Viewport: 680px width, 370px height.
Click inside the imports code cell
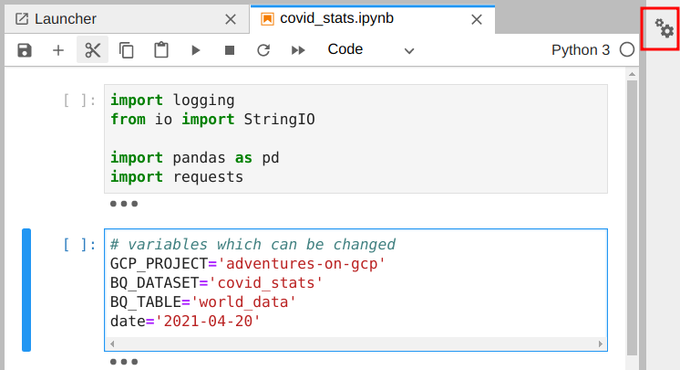pyautogui.click(x=356, y=139)
